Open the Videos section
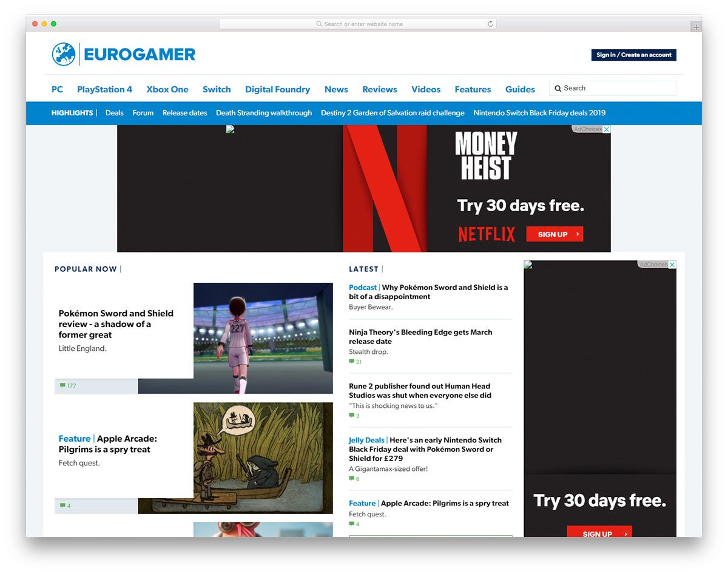 point(426,89)
